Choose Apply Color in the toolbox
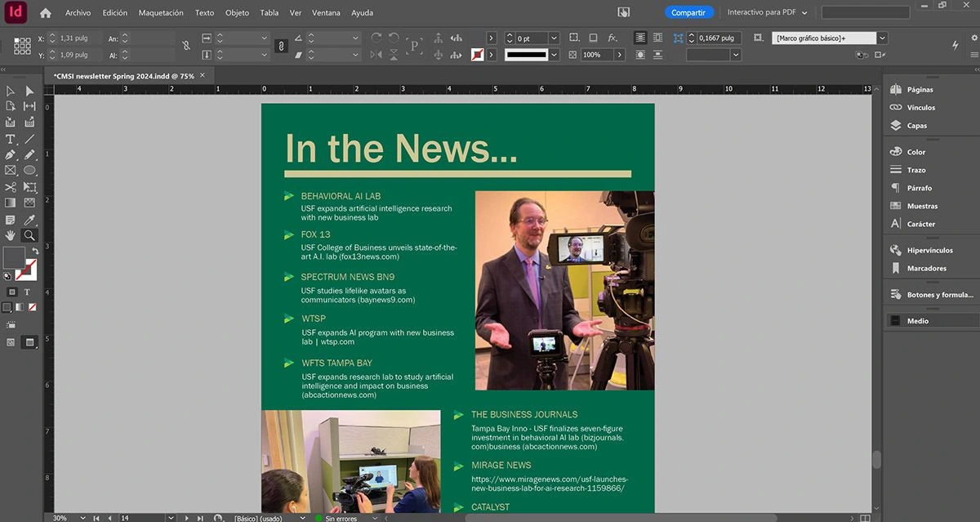The image size is (980, 522). (x=7, y=307)
